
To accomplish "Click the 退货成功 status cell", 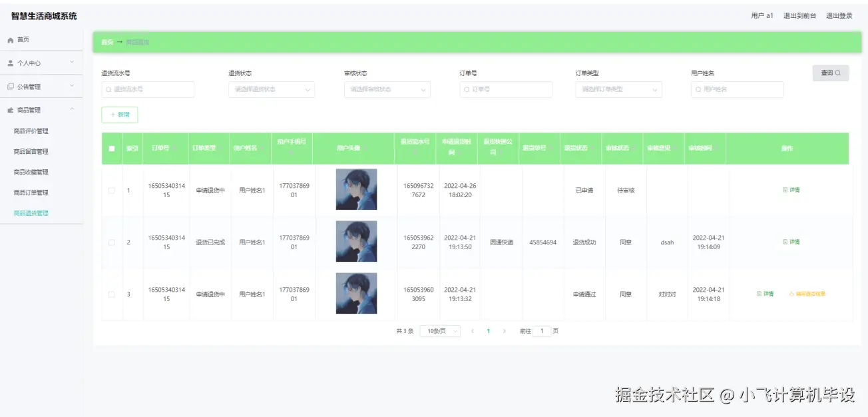I will click(584, 242).
